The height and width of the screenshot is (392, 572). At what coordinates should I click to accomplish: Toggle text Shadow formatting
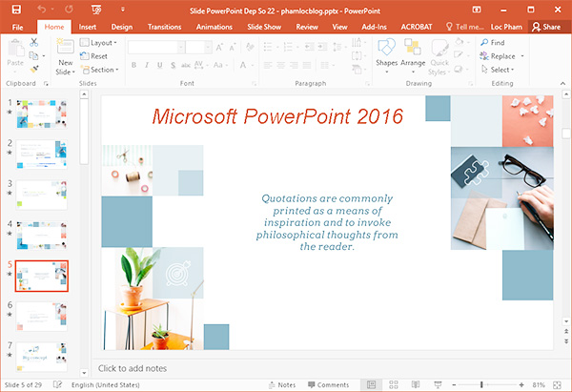pos(173,65)
